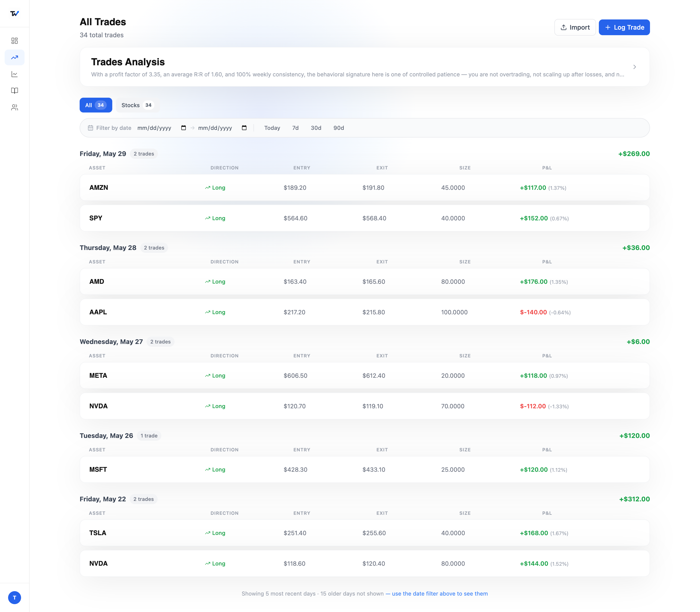Open the MSFT trade row
The image size is (700, 612).
point(365,470)
